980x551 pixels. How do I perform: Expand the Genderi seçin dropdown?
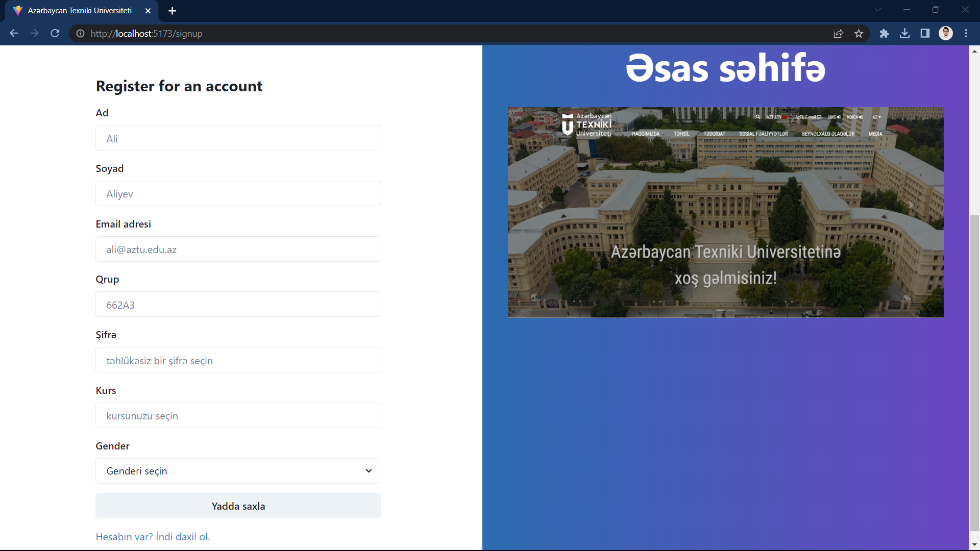click(238, 470)
